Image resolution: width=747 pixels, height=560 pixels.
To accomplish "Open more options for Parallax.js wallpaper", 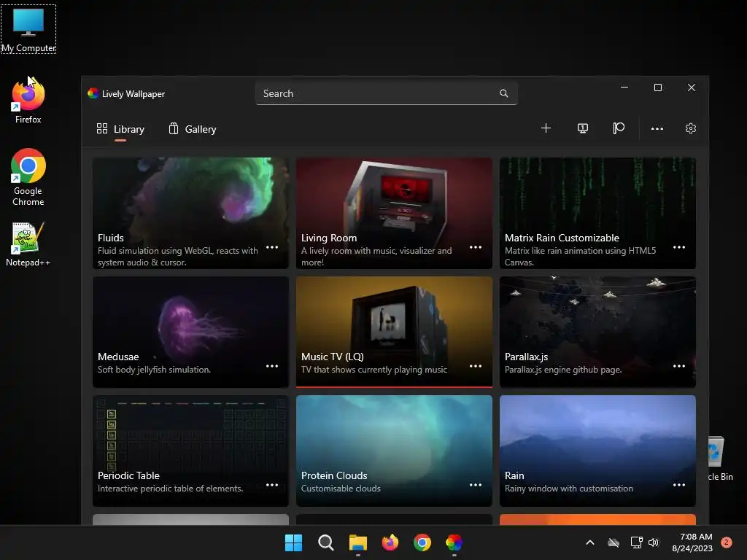I will coord(679,366).
